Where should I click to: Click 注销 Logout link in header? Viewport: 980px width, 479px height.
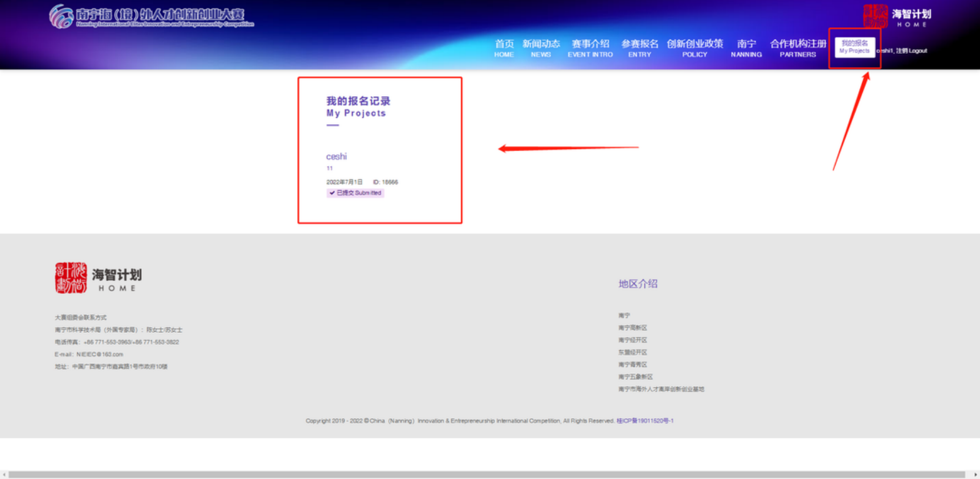[911, 51]
